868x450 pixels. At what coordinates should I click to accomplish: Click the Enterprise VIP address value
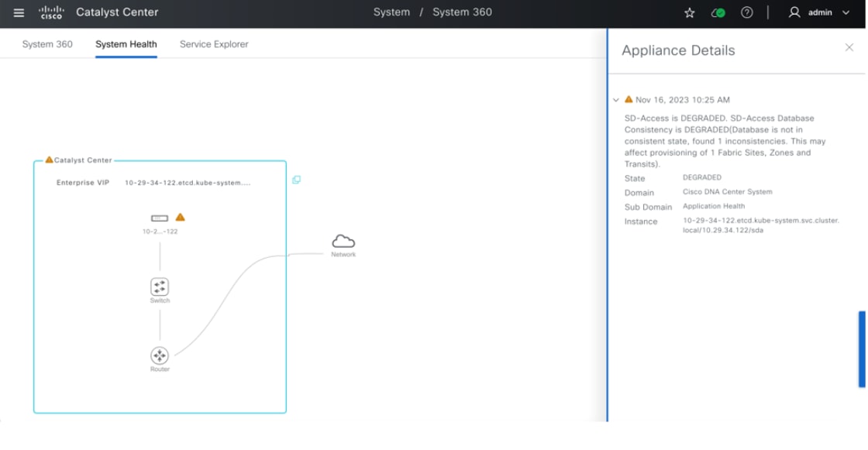(x=188, y=183)
